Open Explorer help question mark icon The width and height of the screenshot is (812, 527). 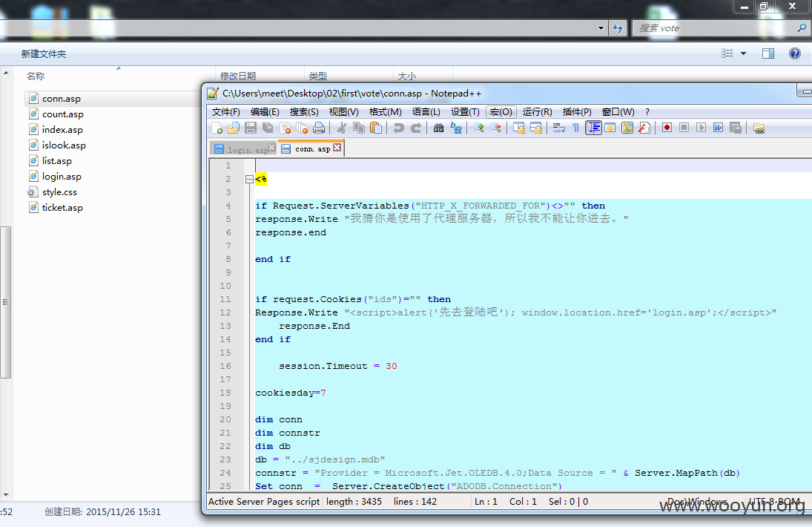click(794, 53)
